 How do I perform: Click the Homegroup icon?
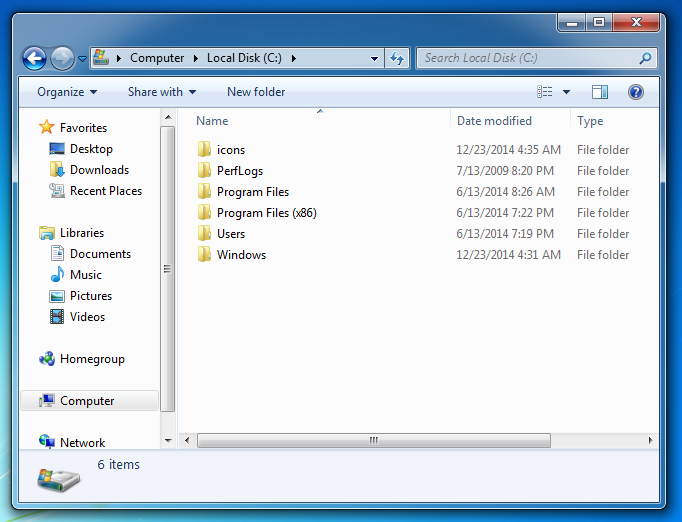(x=47, y=358)
